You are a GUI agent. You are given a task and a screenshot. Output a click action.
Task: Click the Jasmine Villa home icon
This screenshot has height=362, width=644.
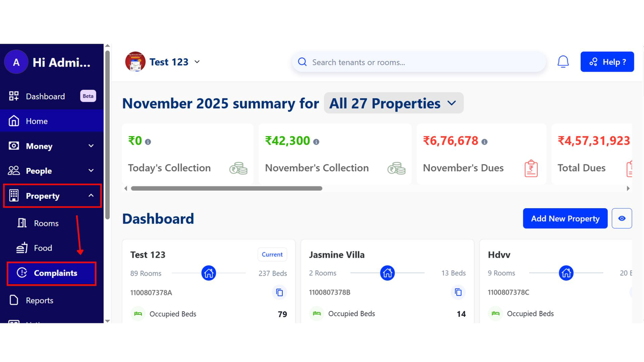[x=387, y=273]
